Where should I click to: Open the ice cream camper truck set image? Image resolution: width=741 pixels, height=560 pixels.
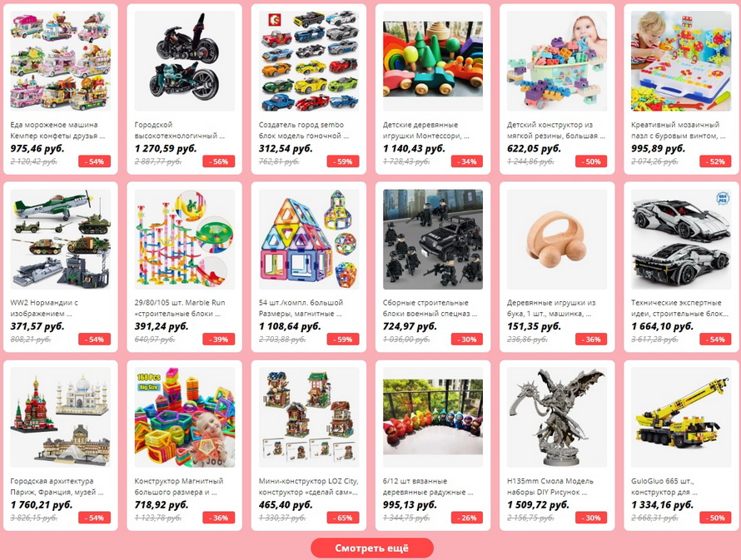(61, 61)
